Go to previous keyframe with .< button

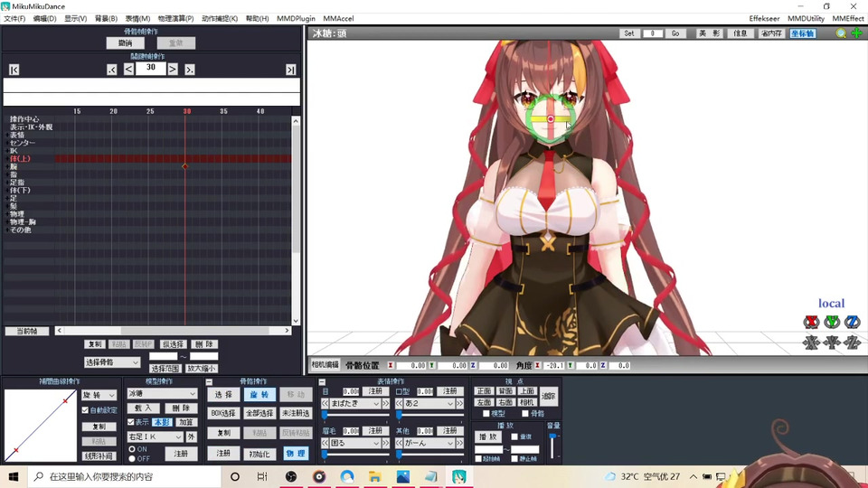[x=112, y=70]
